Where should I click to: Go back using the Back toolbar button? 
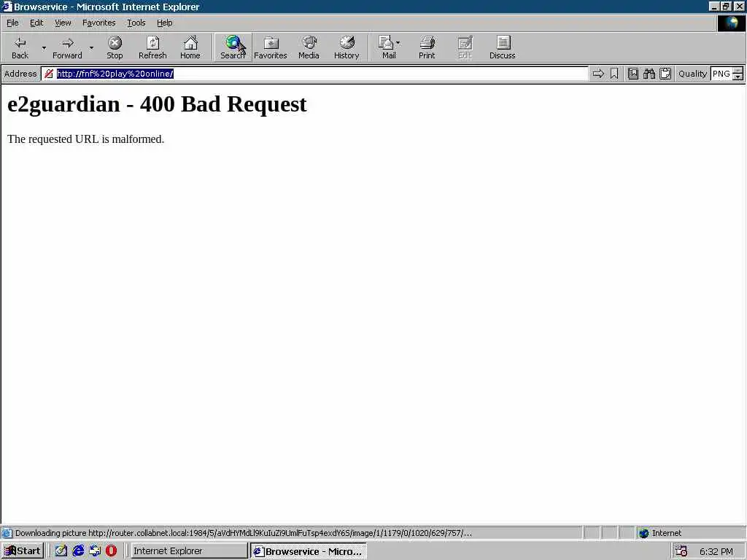20,47
